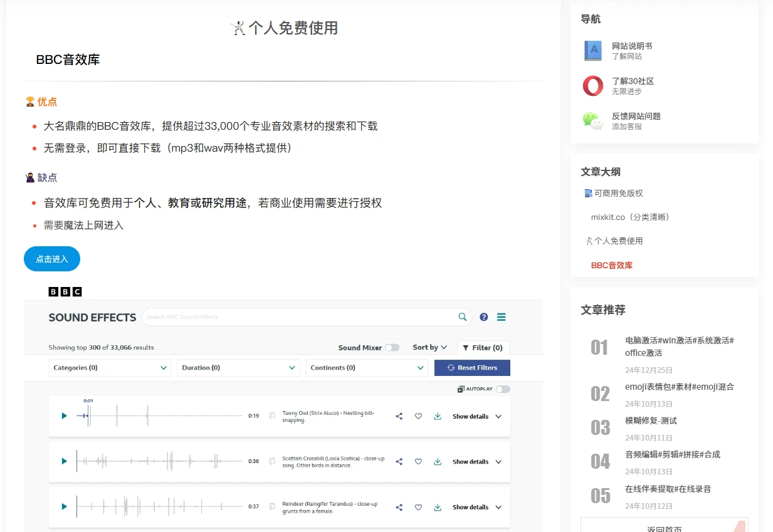Seek within the Tawny Owl waveform
The image size is (773, 532).
tap(159, 416)
